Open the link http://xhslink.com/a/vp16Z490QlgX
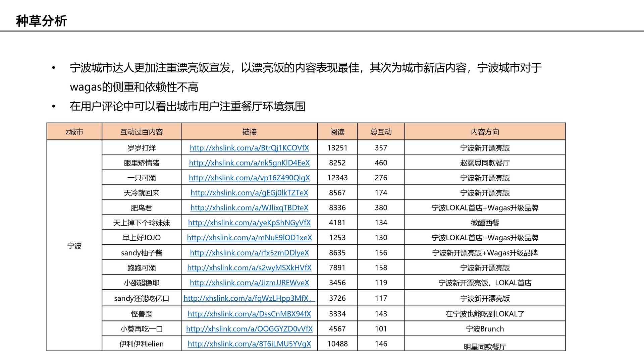The width and height of the screenshot is (644, 362). pos(249,178)
